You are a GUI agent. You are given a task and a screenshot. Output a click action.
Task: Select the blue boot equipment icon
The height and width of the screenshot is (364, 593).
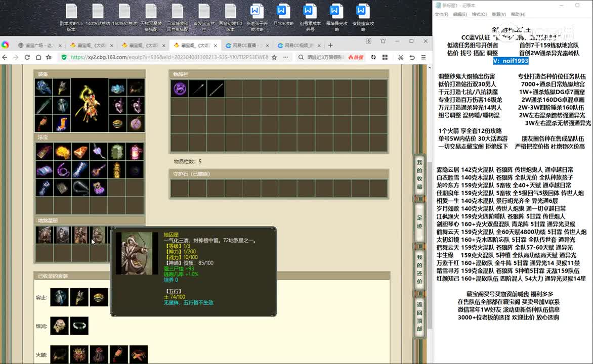click(62, 123)
